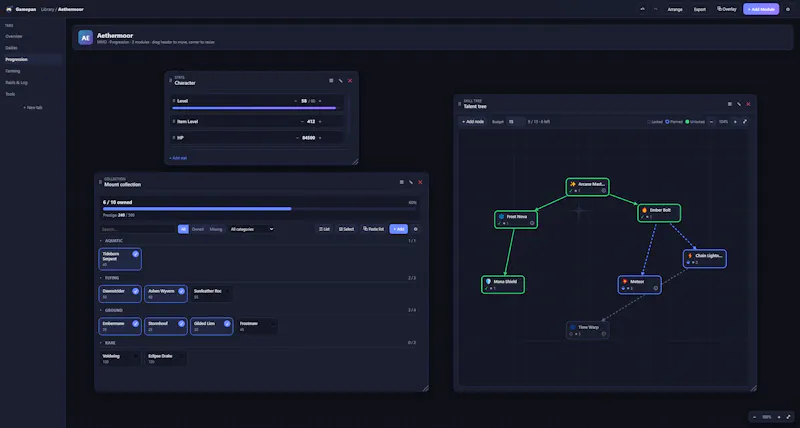
Task: Uncheck the Ashen Wyvern owned checkmark
Action: coord(181,291)
